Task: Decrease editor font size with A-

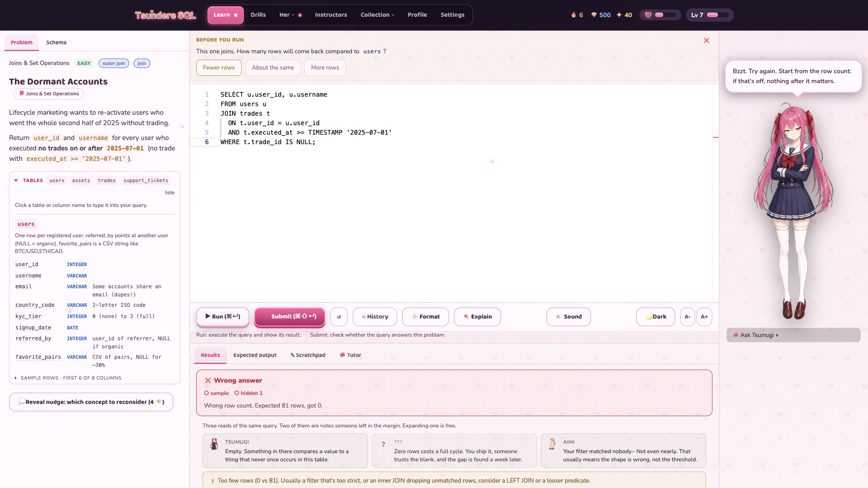Action: (x=688, y=317)
